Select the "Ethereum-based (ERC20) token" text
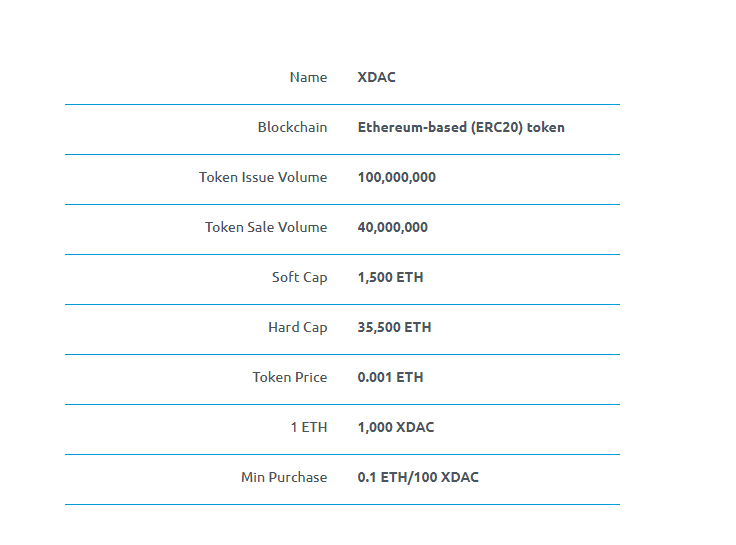 click(x=460, y=127)
